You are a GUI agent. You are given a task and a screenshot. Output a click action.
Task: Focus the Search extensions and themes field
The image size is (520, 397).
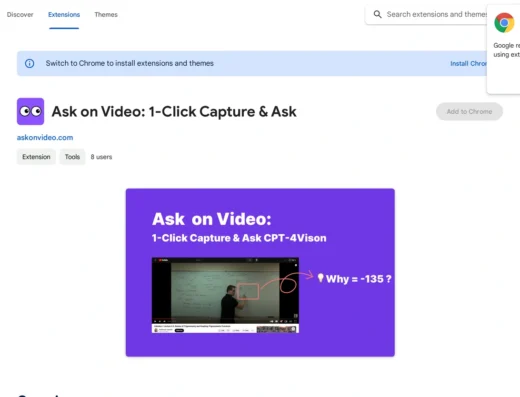426,14
